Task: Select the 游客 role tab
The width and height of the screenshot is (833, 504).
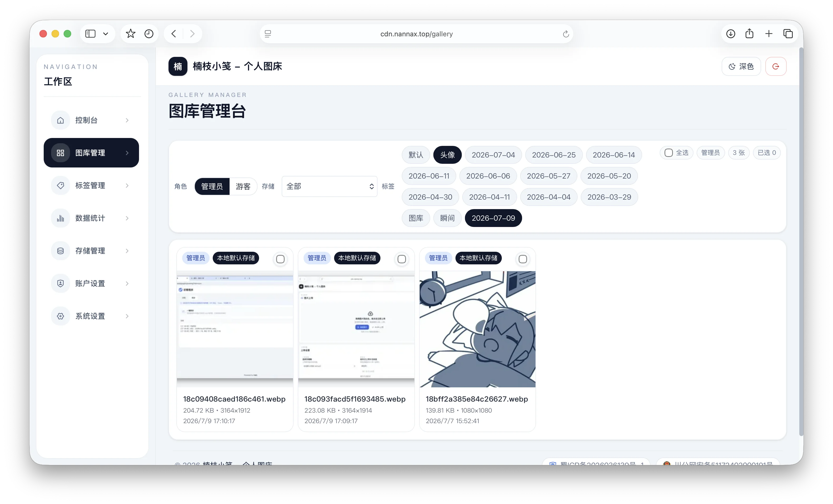Action: 243,186
